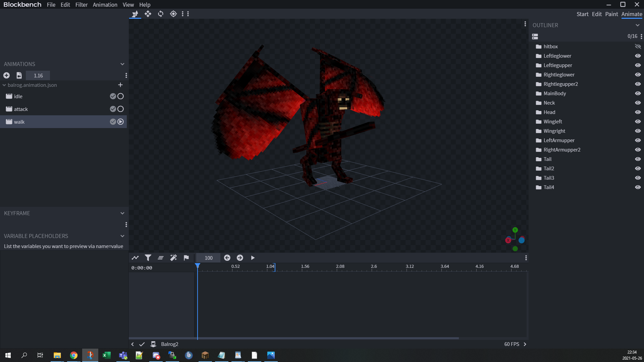This screenshot has width=644, height=362.
Task: Hide the Leftleglower group
Action: tap(638, 56)
